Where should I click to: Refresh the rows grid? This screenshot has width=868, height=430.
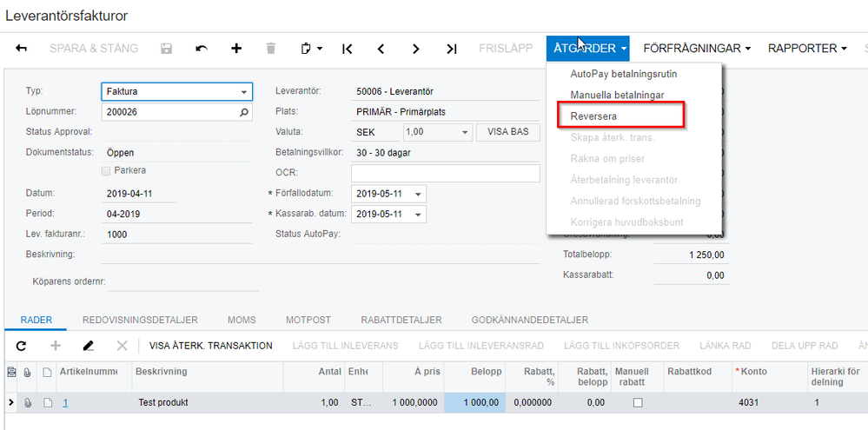tap(21, 346)
